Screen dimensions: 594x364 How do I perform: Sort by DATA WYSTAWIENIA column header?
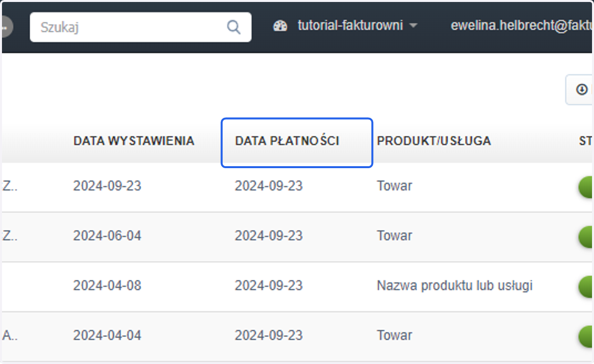point(134,141)
